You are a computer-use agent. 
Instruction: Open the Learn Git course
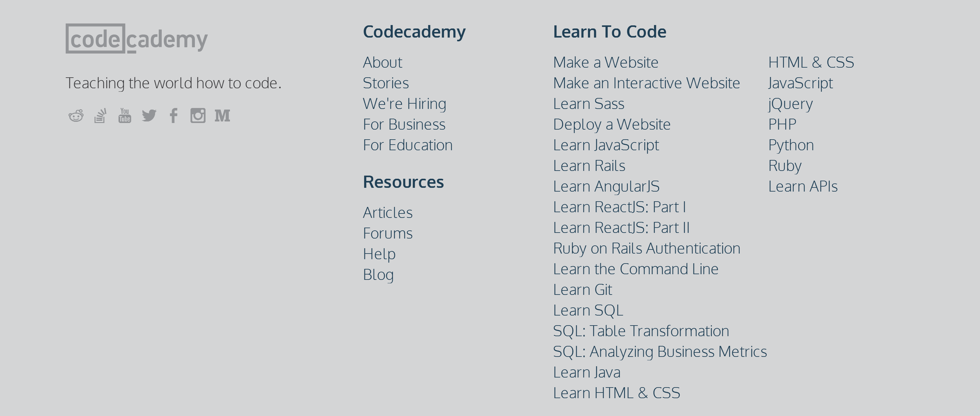(x=582, y=290)
